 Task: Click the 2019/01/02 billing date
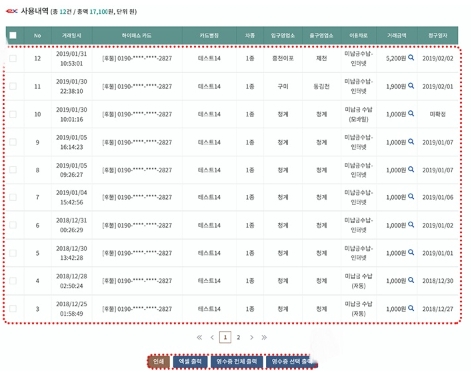pos(438,225)
